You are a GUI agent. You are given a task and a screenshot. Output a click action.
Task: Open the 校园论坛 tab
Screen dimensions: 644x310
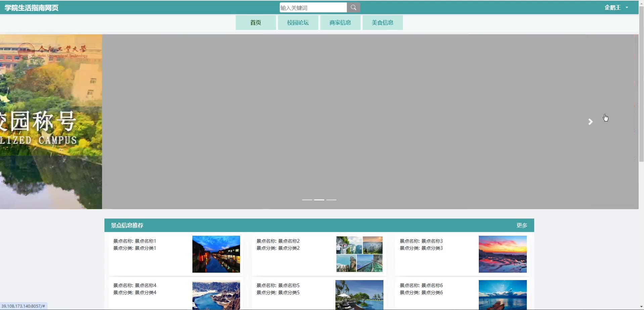click(298, 23)
